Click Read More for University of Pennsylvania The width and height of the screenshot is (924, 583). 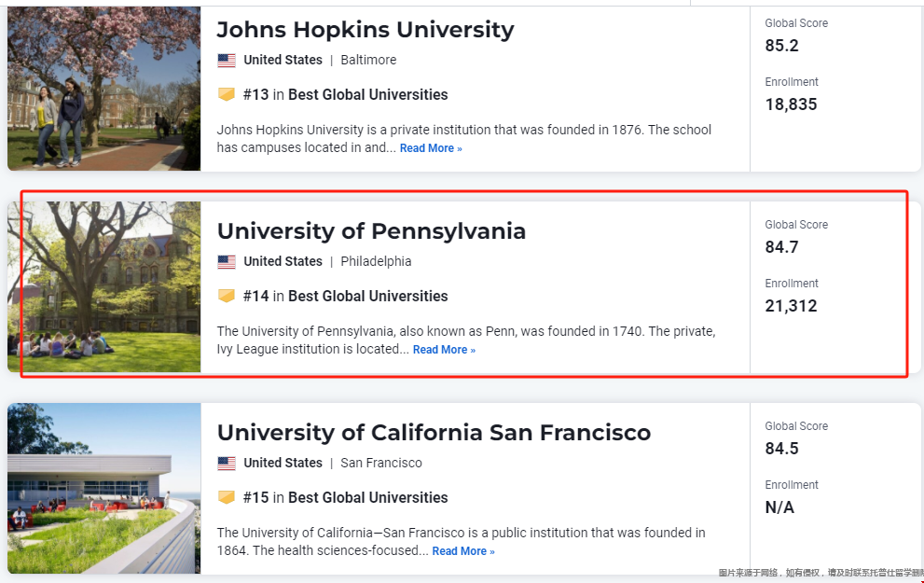tap(444, 350)
